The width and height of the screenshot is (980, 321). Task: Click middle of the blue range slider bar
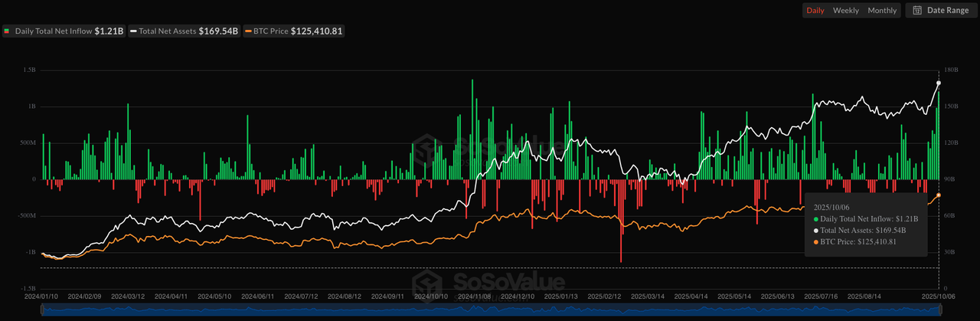pyautogui.click(x=491, y=309)
